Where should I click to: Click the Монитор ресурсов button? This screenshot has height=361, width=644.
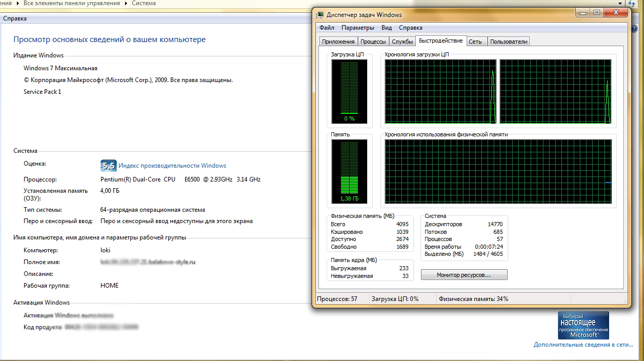tap(464, 275)
